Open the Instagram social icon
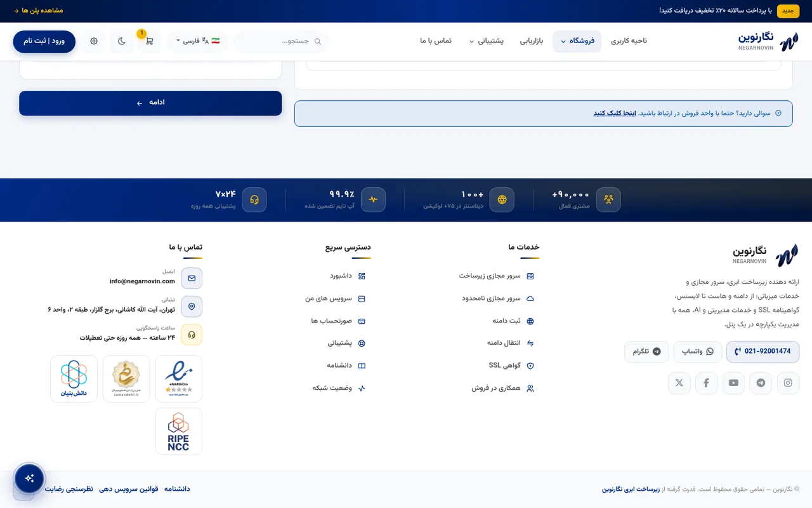 point(788,383)
